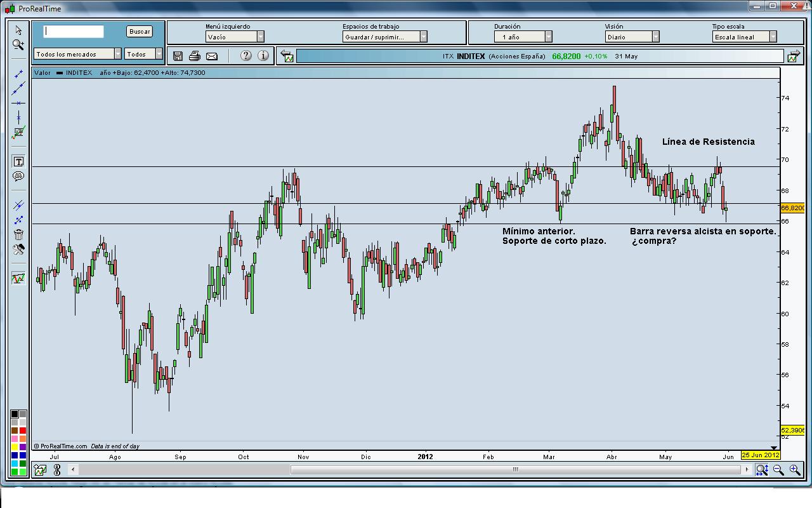Choose the parallel lines channel tool
812x508 pixels.
[18, 205]
